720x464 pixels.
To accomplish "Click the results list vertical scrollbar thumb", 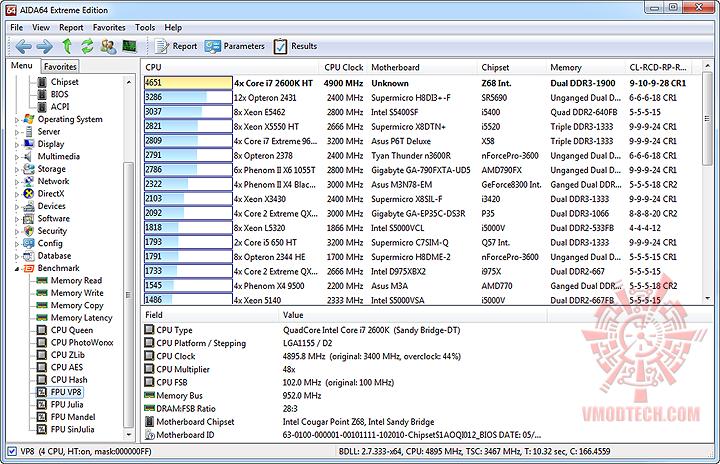I will click(x=708, y=119).
